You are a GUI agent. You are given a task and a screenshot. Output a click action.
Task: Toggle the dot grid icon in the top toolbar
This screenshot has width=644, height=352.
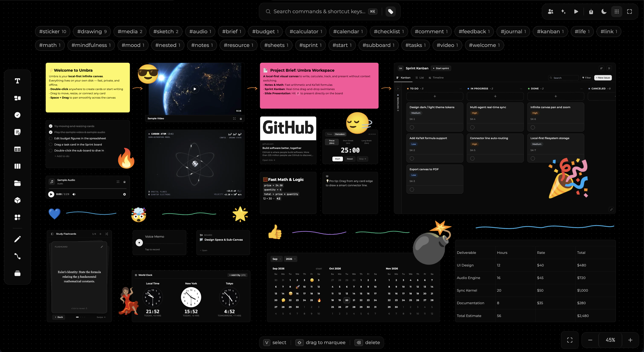tap(617, 12)
